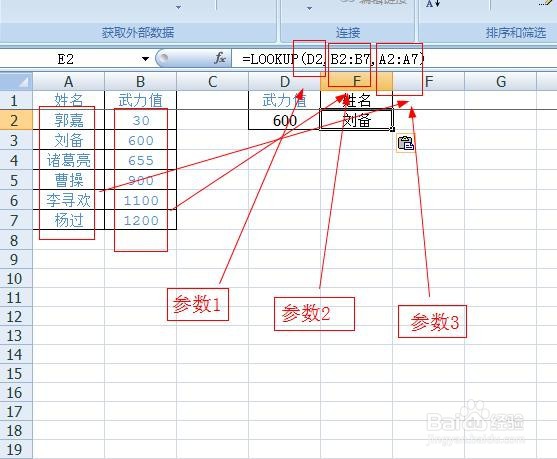This screenshot has width=557, height=459.
Task: Click the Select All corner button
Action: pyautogui.click(x=16, y=81)
